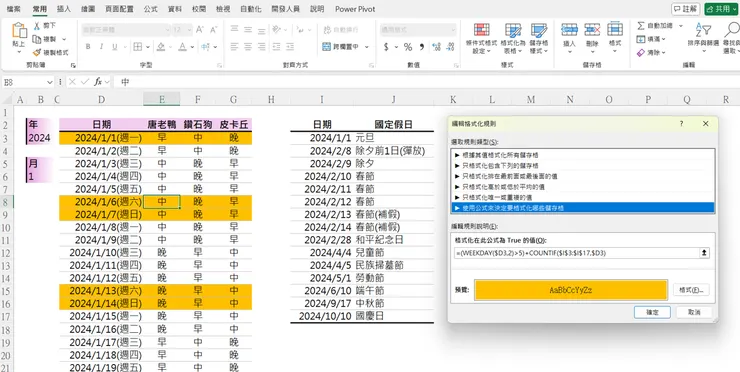Select cell showing 2024/1/6(週六)
This screenshot has width=740, height=372.
point(101,202)
